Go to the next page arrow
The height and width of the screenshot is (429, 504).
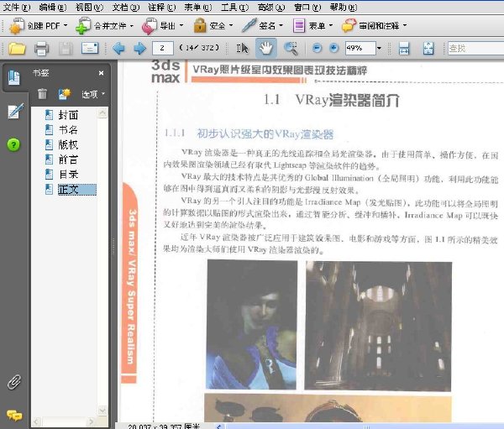pos(139,49)
